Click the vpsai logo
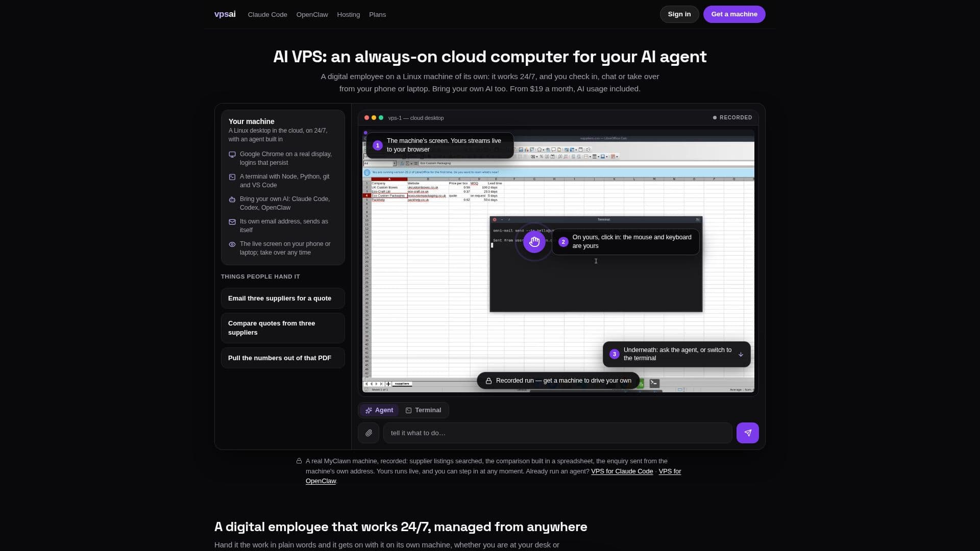 pos(225,14)
